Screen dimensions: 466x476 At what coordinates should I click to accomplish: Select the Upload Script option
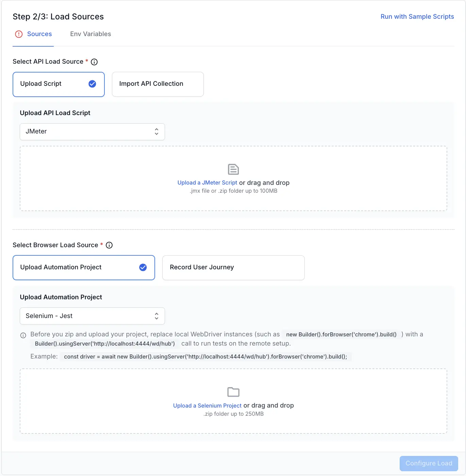59,84
